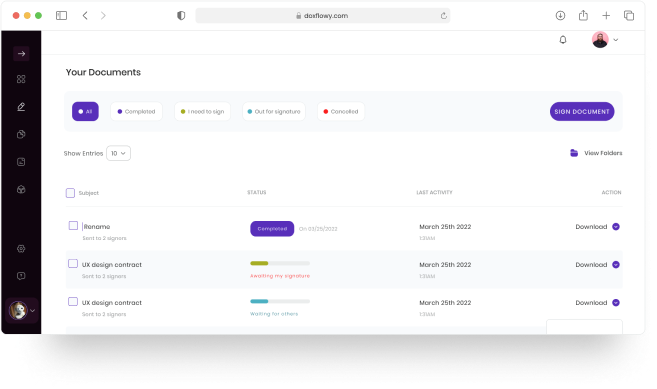Click the Completed status badge
This screenshot has width=657, height=389.
[x=272, y=229]
